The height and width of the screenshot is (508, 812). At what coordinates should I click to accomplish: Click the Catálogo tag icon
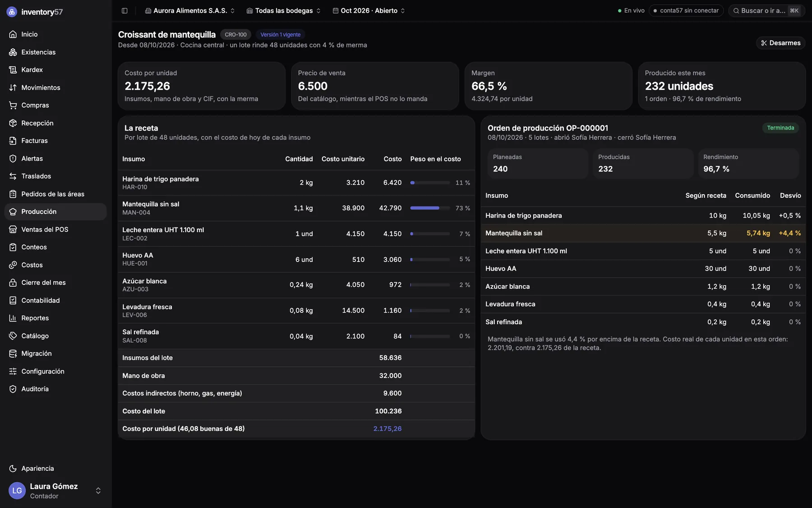(13, 336)
